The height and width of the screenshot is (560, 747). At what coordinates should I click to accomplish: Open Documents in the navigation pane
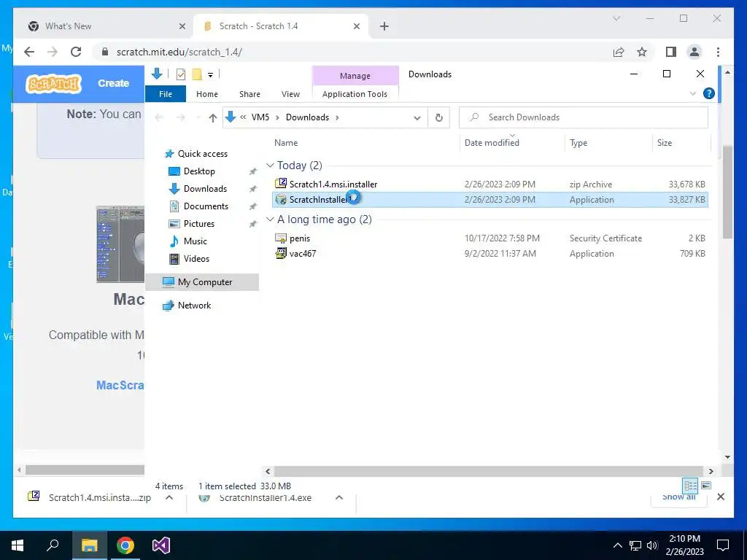tap(206, 206)
